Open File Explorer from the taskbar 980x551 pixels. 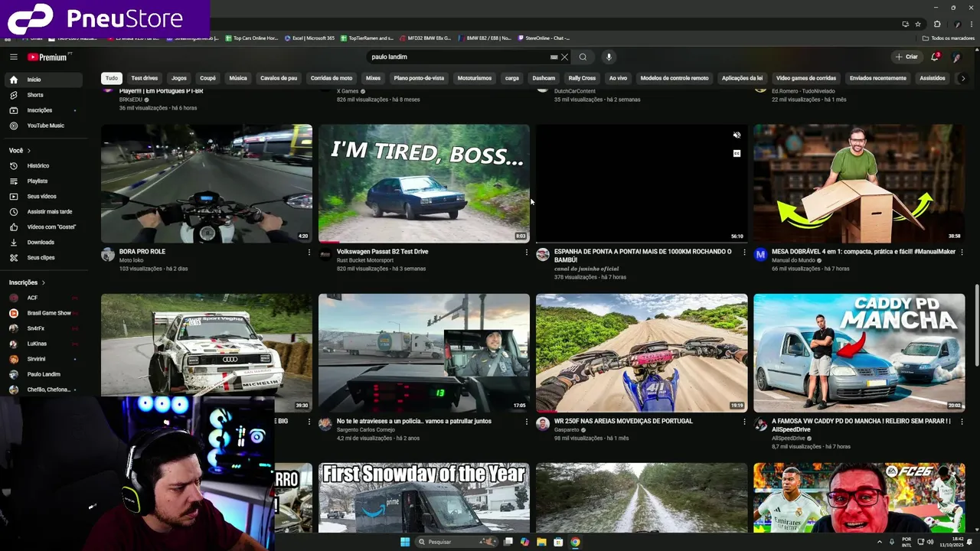(541, 542)
